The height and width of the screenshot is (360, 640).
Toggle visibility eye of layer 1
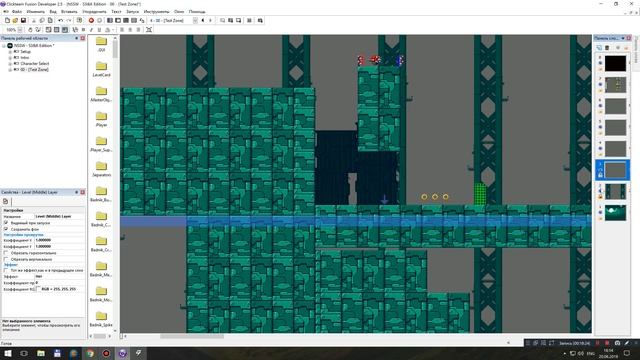600,212
